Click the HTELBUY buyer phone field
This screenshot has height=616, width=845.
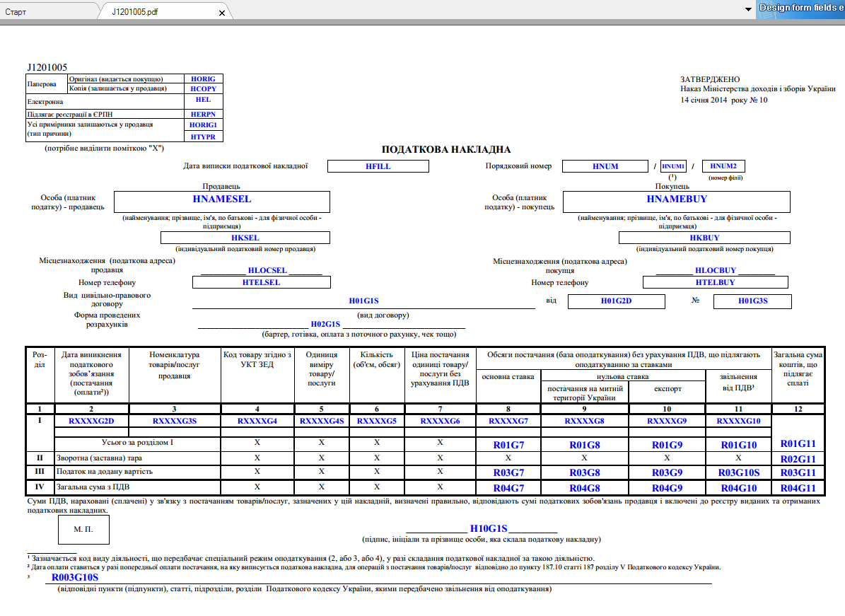coord(715,282)
